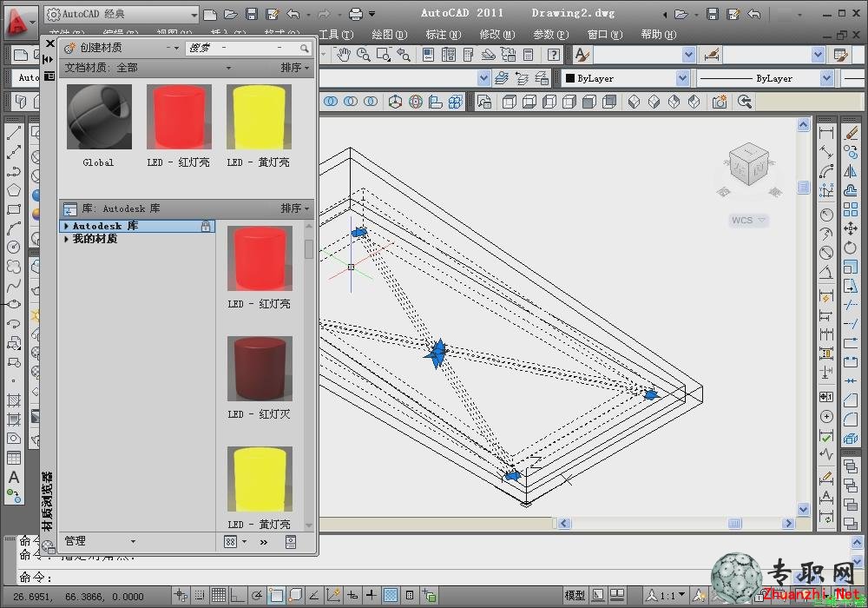Select the Circle tool
Image resolution: width=868 pixels, height=608 pixels.
pos(14,247)
